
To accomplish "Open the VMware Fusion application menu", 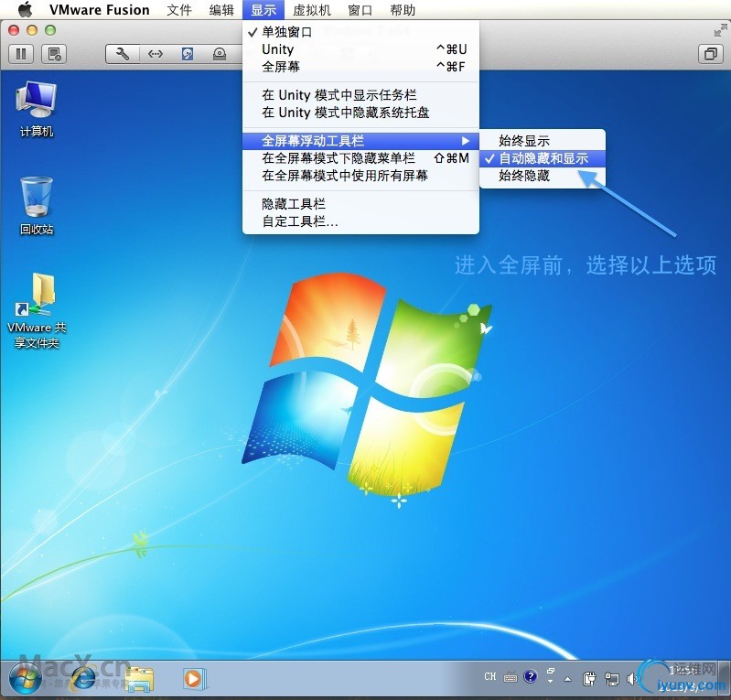I will pos(100,10).
